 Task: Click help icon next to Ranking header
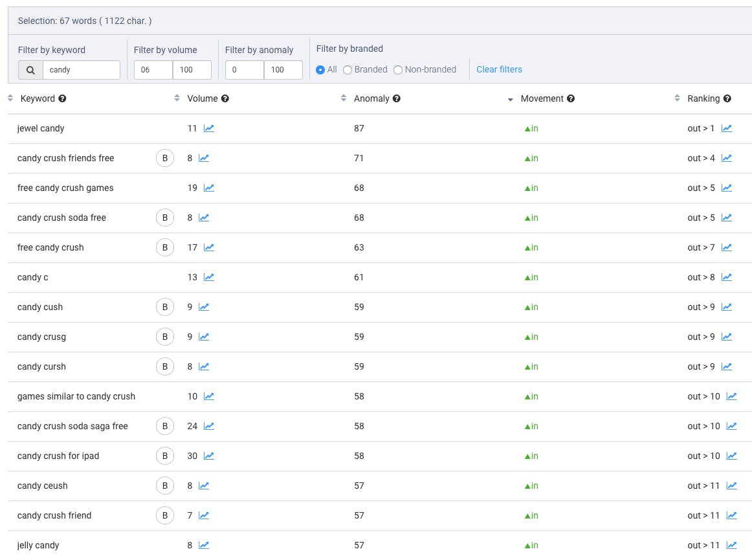[x=727, y=99]
